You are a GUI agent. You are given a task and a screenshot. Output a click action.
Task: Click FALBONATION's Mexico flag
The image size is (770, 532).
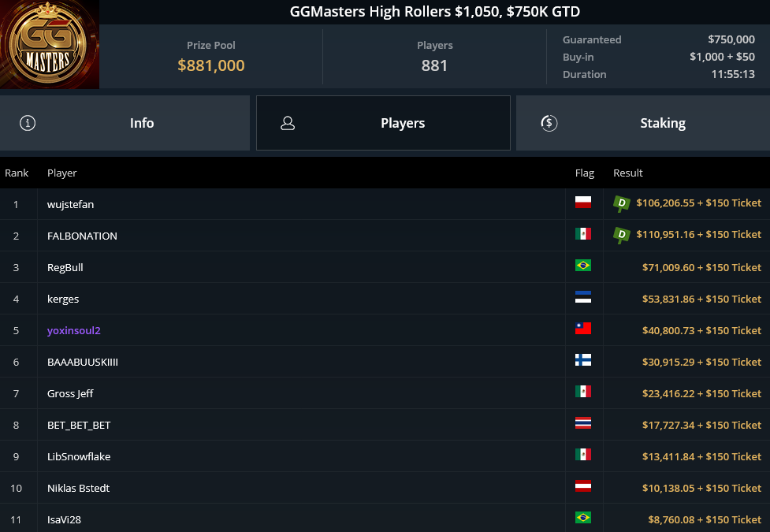583,234
